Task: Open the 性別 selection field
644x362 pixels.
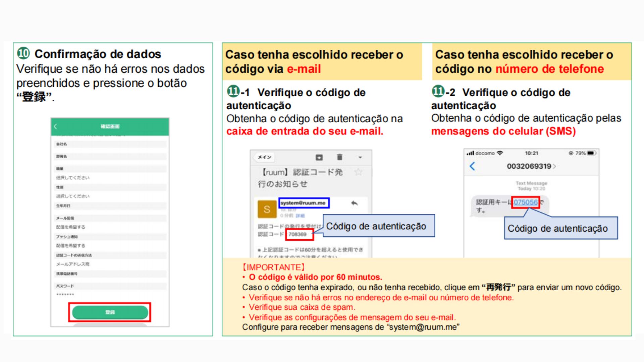Action: point(73,196)
